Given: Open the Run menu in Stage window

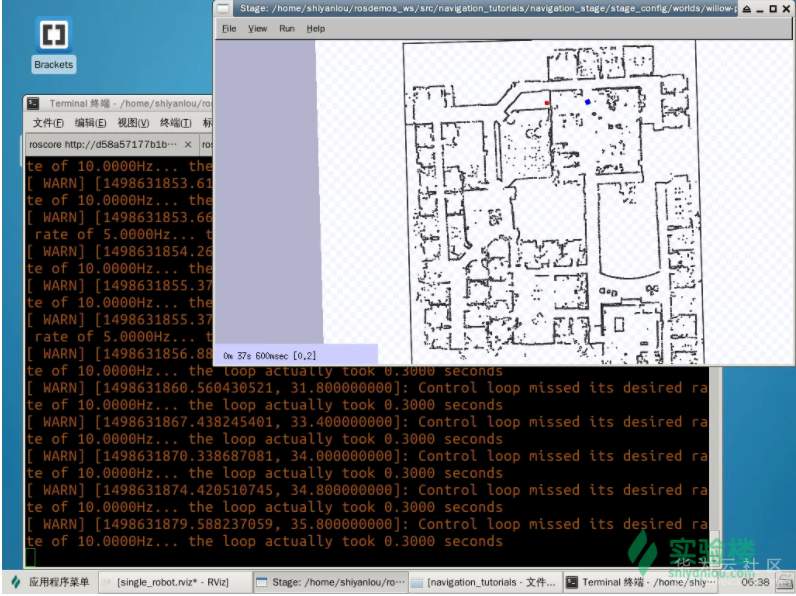Looking at the screenshot, I should click(286, 29).
